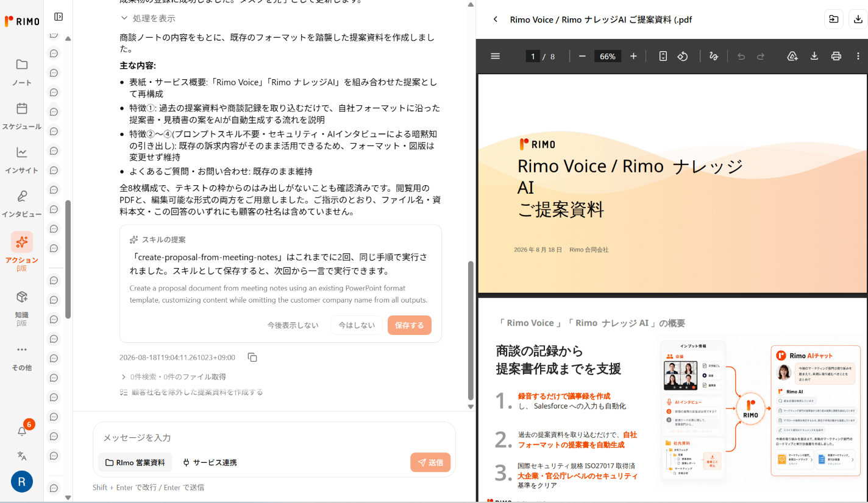This screenshot has width=868, height=503.
Task: Zoom in the PDF with plus
Action: [633, 56]
